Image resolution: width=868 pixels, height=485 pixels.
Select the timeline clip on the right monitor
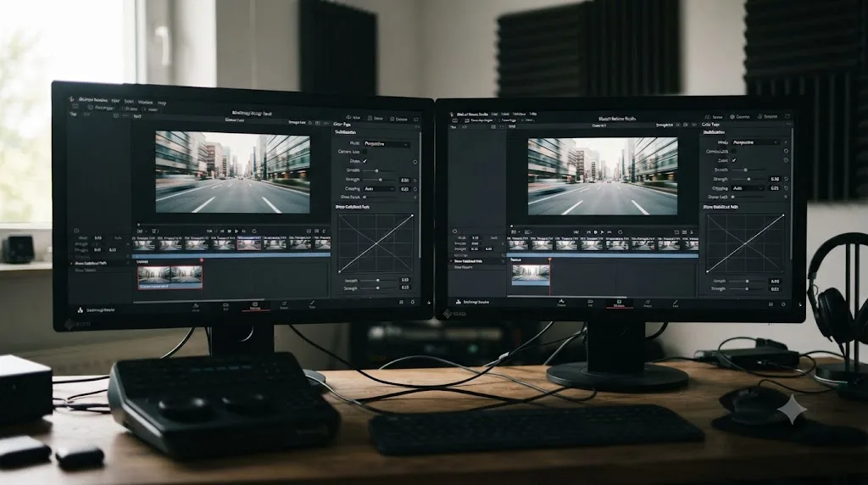tap(531, 276)
